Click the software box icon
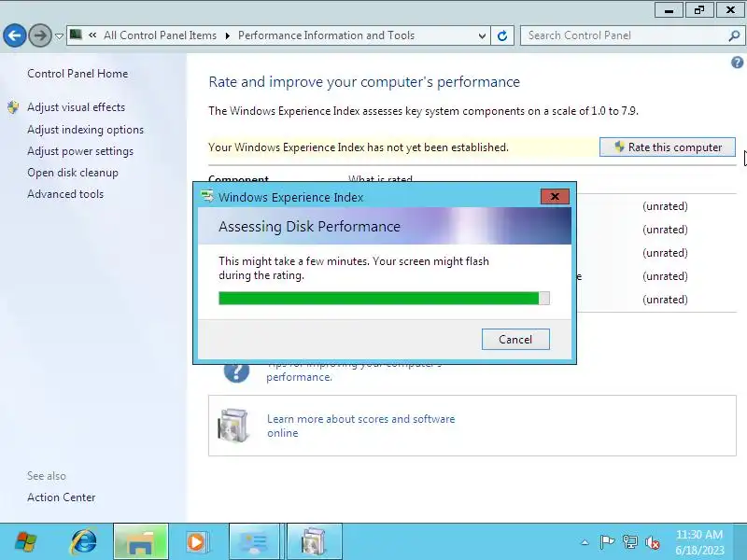 click(233, 426)
